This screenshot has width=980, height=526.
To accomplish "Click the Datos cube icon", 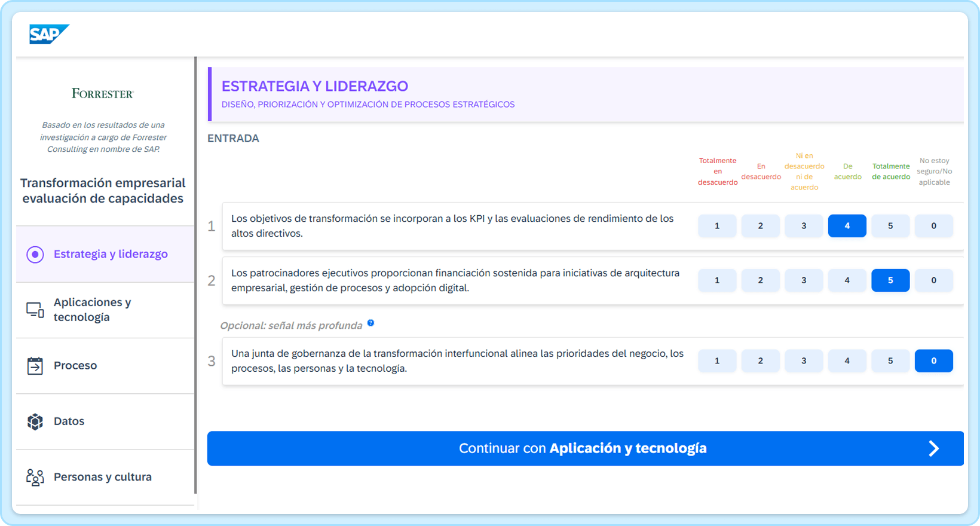I will [35, 421].
